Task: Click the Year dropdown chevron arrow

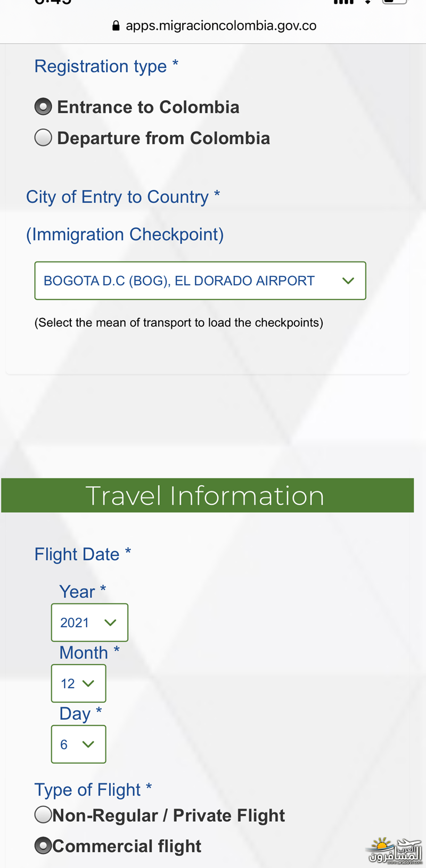Action: (110, 623)
